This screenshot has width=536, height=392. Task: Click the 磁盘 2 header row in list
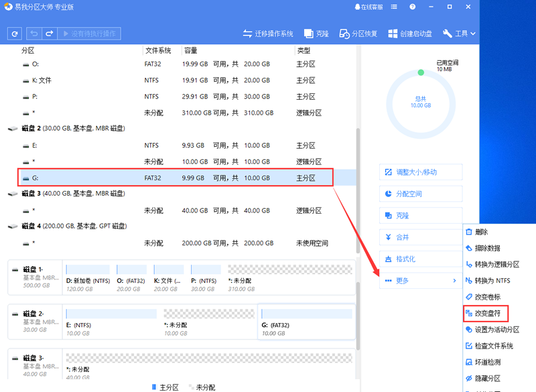pos(74,128)
